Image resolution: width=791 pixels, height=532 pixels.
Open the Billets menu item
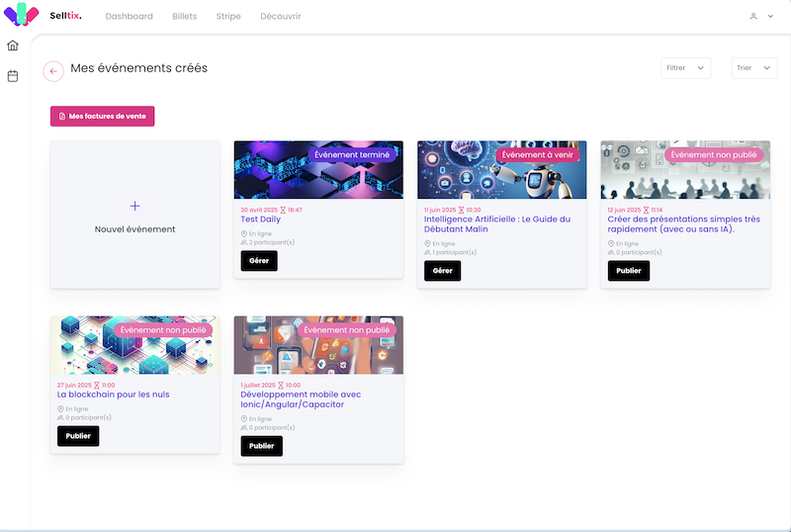click(x=184, y=17)
